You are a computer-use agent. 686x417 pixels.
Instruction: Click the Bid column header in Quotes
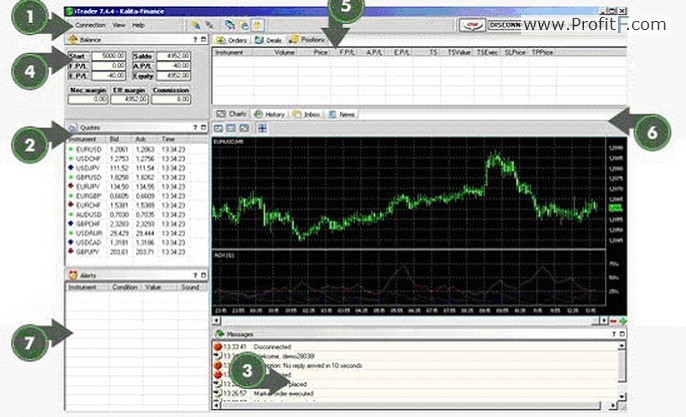pos(119,139)
